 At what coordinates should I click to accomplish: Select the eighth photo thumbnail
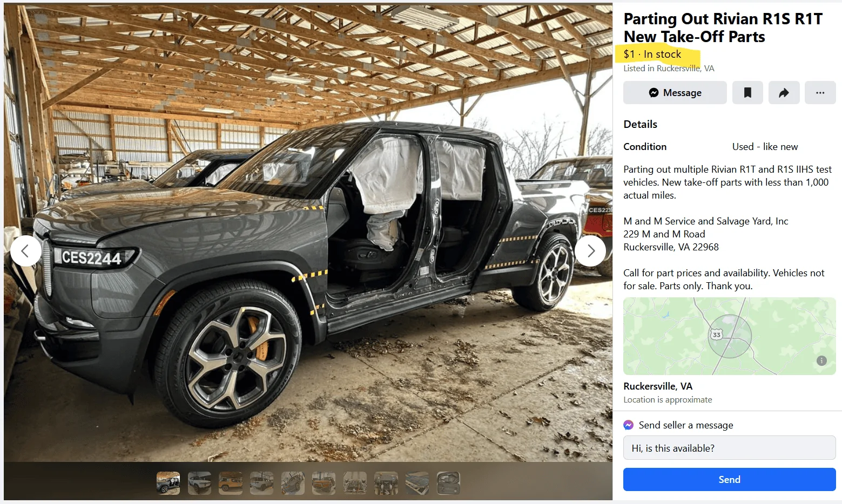pyautogui.click(x=386, y=483)
